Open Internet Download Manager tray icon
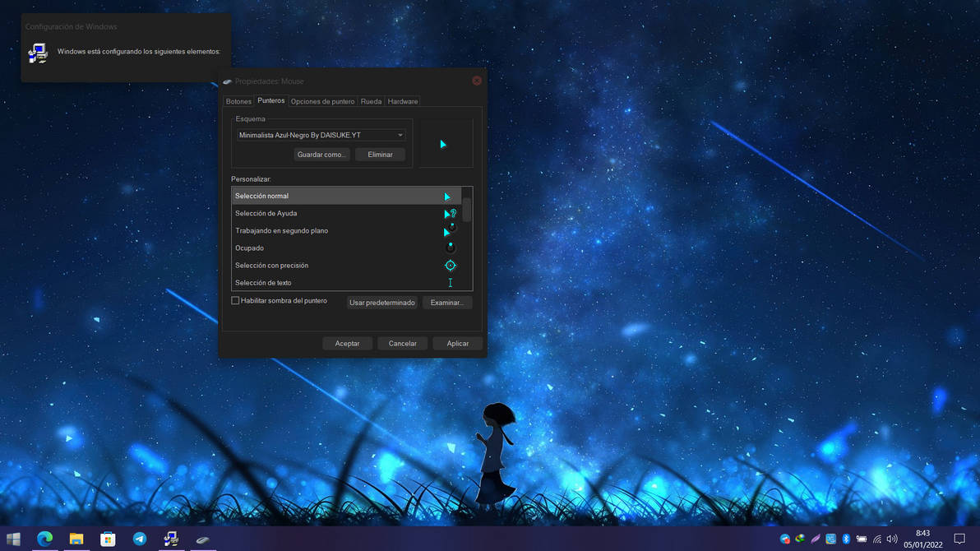980x551 pixels. [x=800, y=539]
